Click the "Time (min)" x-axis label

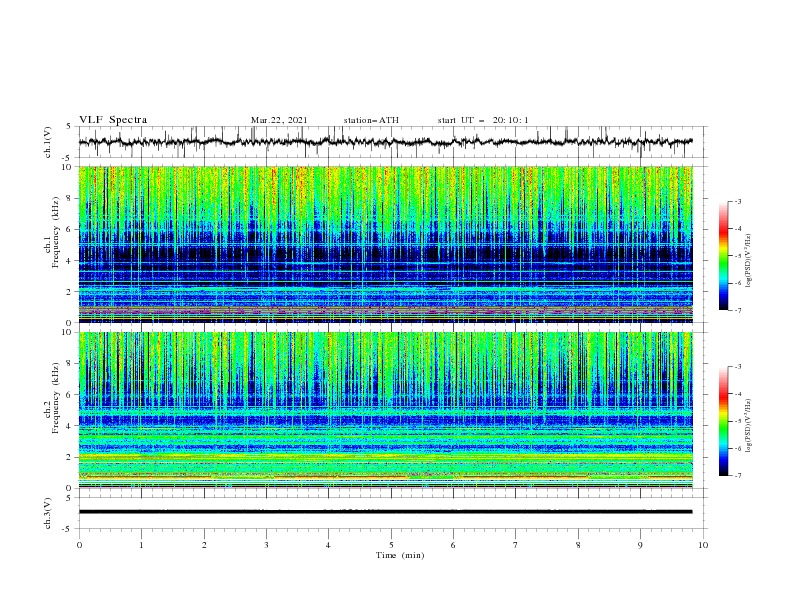pos(400,555)
